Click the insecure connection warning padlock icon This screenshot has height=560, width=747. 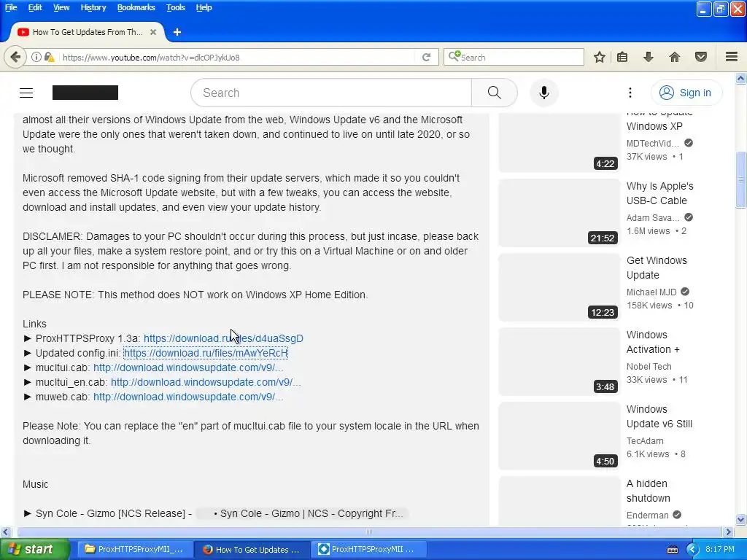[49, 57]
